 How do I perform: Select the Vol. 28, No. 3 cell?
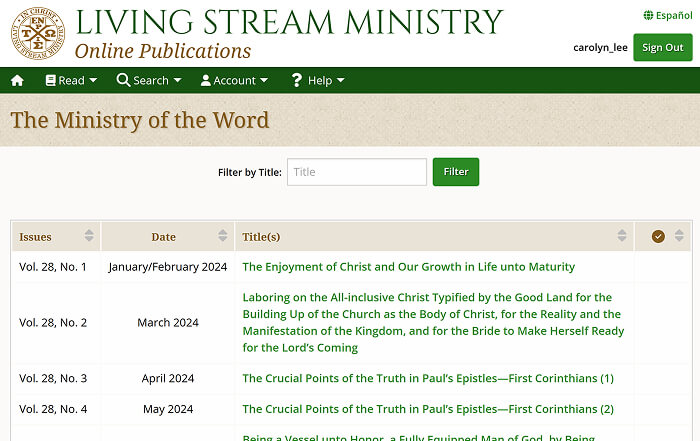coord(56,379)
